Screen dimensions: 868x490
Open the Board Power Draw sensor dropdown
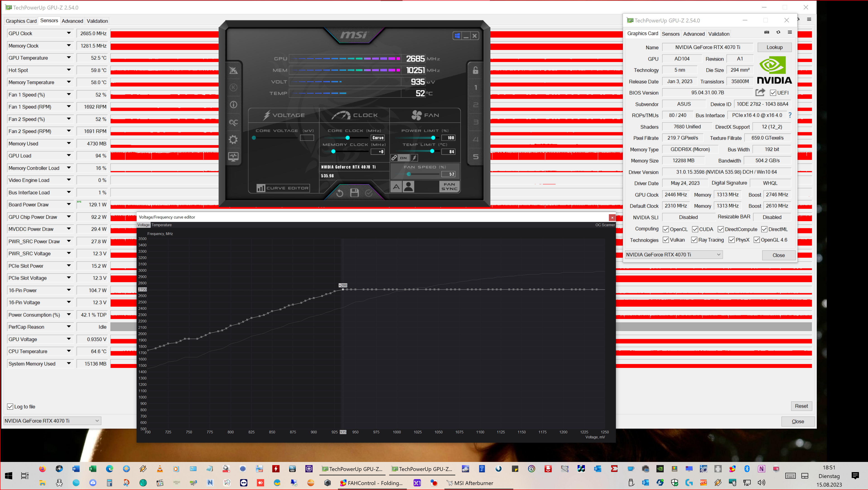point(69,204)
